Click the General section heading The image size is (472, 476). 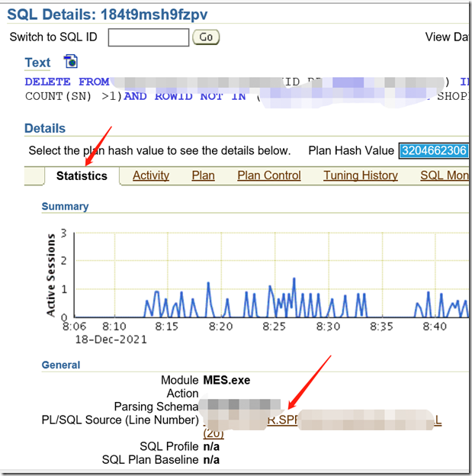(x=61, y=365)
